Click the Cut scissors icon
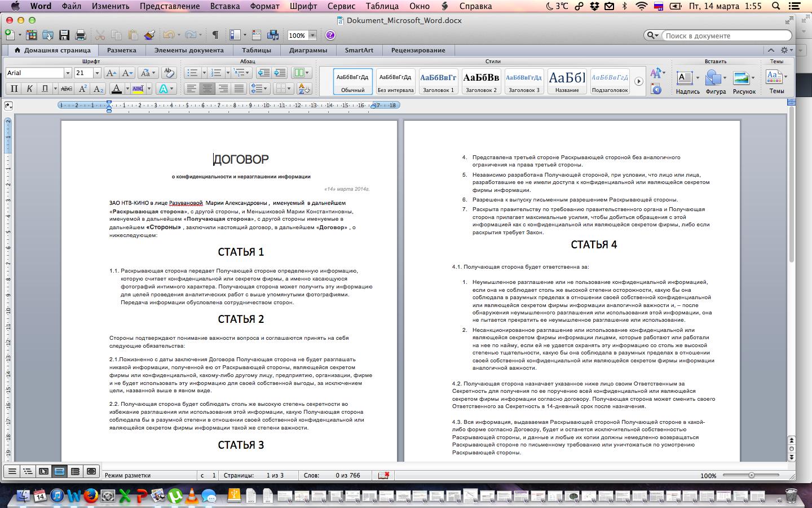Image resolution: width=812 pixels, height=508 pixels. click(x=100, y=35)
